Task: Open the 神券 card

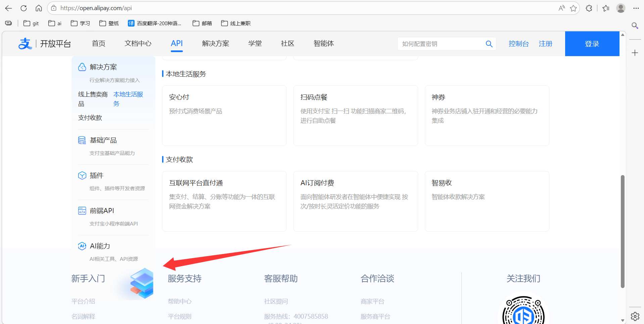Action: (x=487, y=116)
